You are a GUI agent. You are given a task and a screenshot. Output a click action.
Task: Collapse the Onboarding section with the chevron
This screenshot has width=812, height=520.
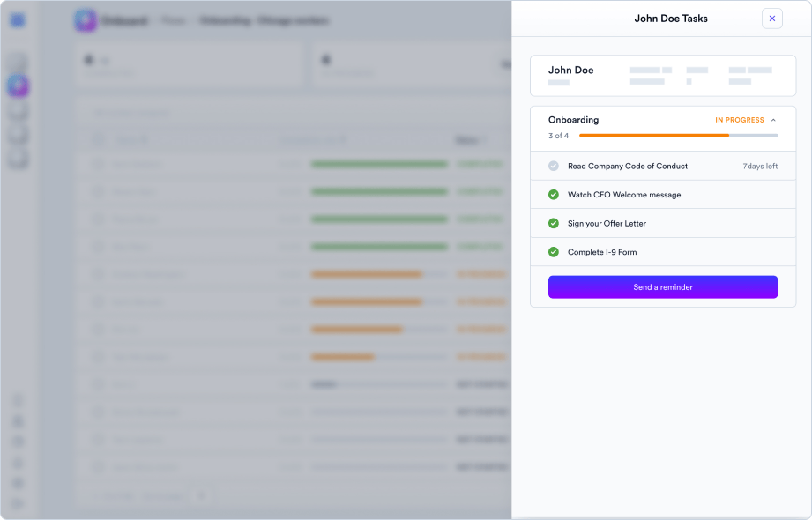point(773,120)
